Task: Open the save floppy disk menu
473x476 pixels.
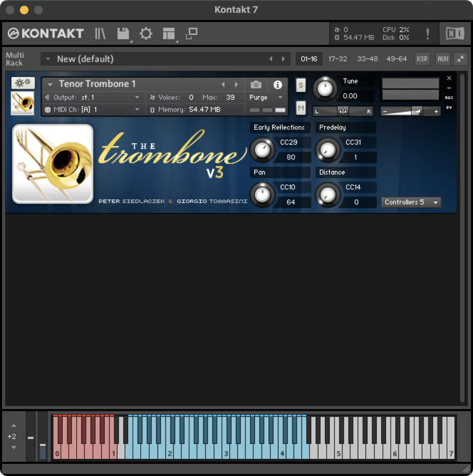Action: coord(123,33)
